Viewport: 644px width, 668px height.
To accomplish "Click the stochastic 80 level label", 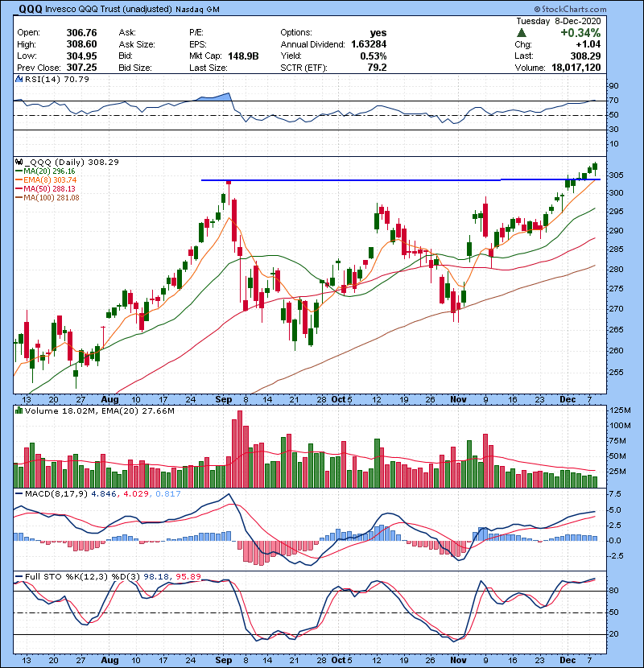I will click(613, 591).
